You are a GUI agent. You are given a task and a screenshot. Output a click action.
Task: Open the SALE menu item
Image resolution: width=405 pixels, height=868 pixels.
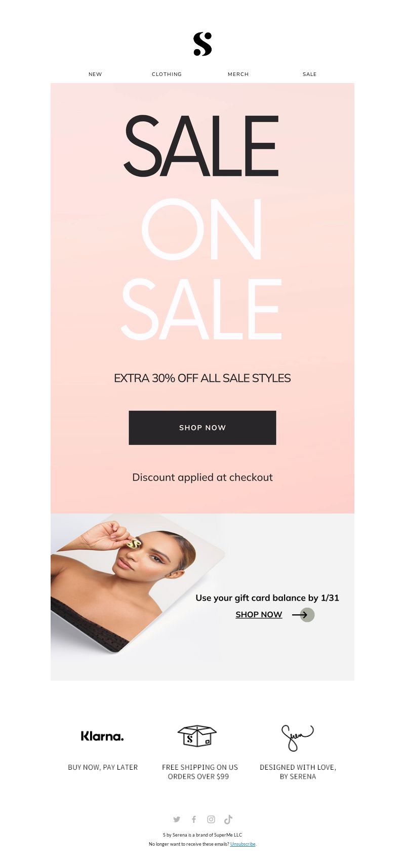click(x=309, y=74)
